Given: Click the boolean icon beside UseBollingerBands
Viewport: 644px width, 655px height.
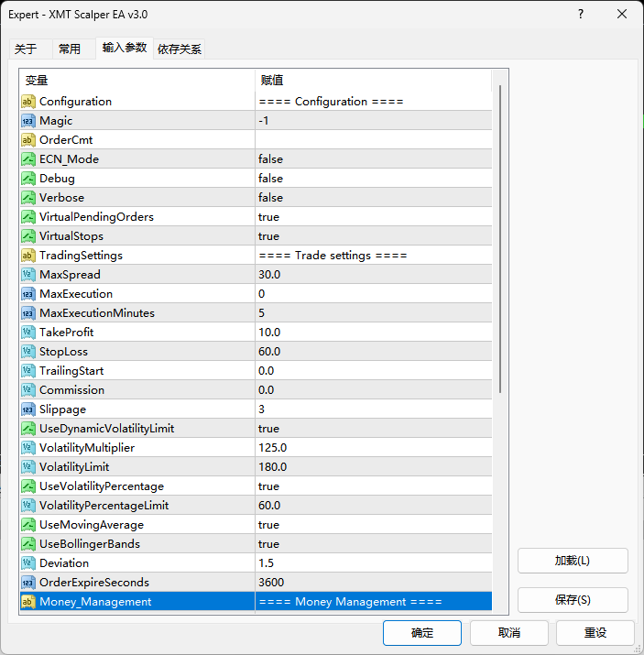Looking at the screenshot, I should 28,544.
